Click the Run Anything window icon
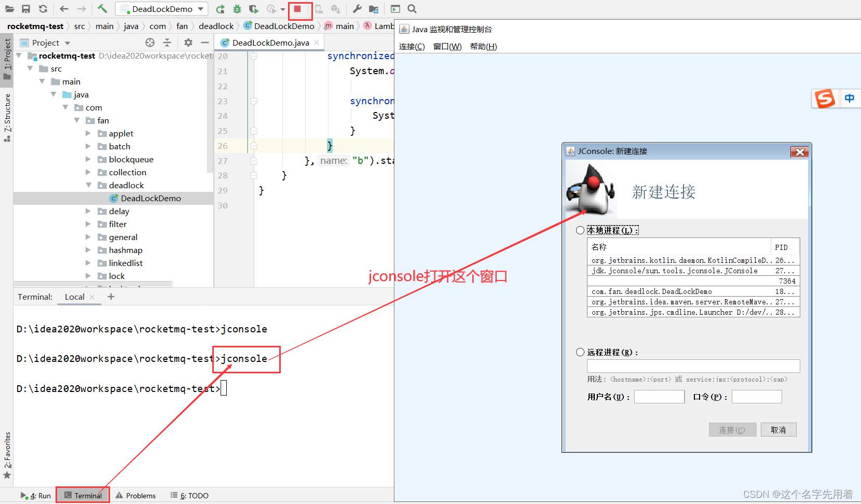Screen dimensions: 861x504 coord(395,9)
